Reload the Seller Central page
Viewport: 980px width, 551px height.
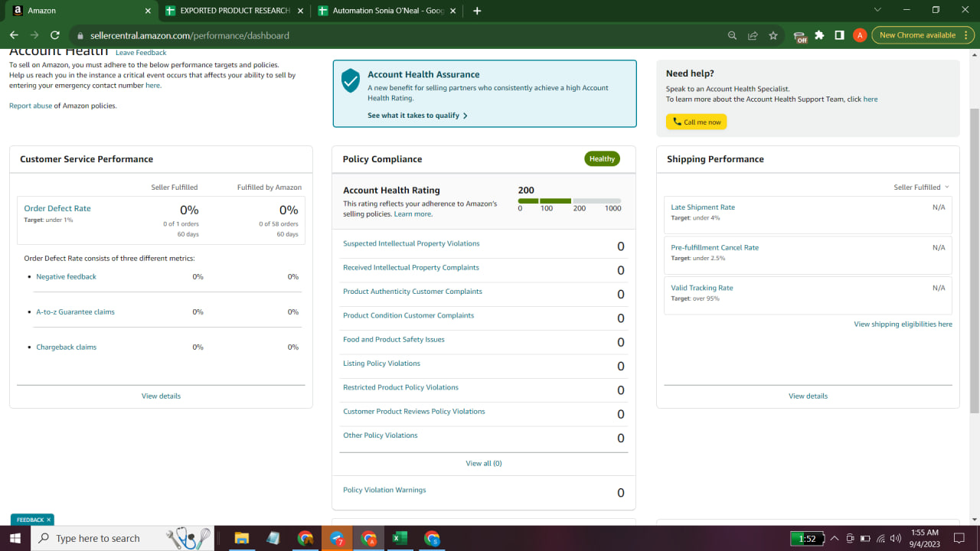(54, 35)
